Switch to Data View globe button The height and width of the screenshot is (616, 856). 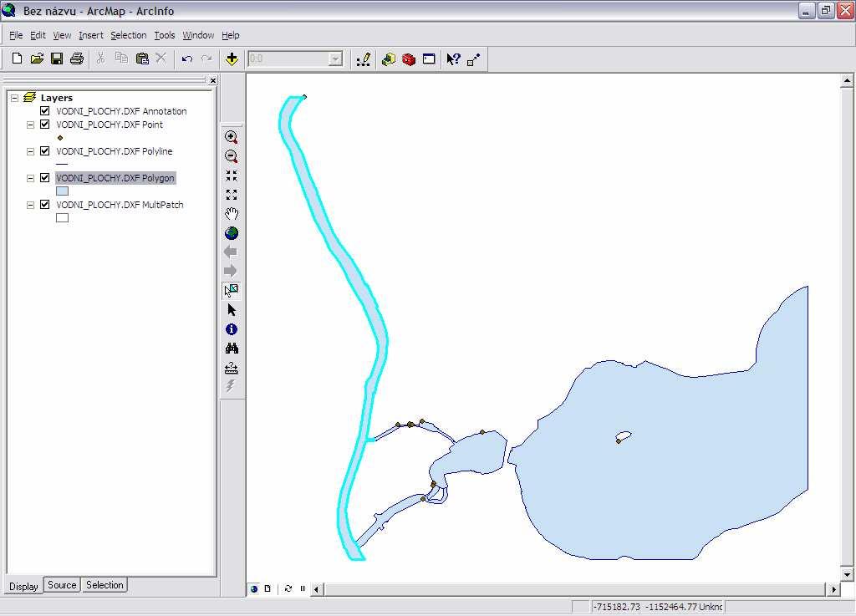254,588
